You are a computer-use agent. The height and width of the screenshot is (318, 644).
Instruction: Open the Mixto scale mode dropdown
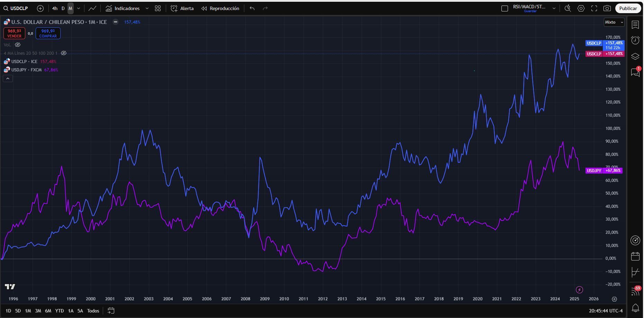pos(614,22)
